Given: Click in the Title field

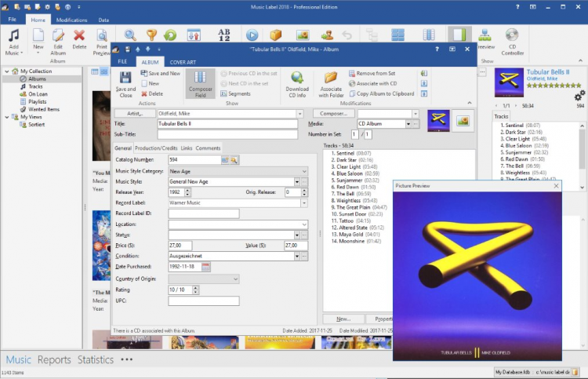Looking at the screenshot, I should pos(227,124).
